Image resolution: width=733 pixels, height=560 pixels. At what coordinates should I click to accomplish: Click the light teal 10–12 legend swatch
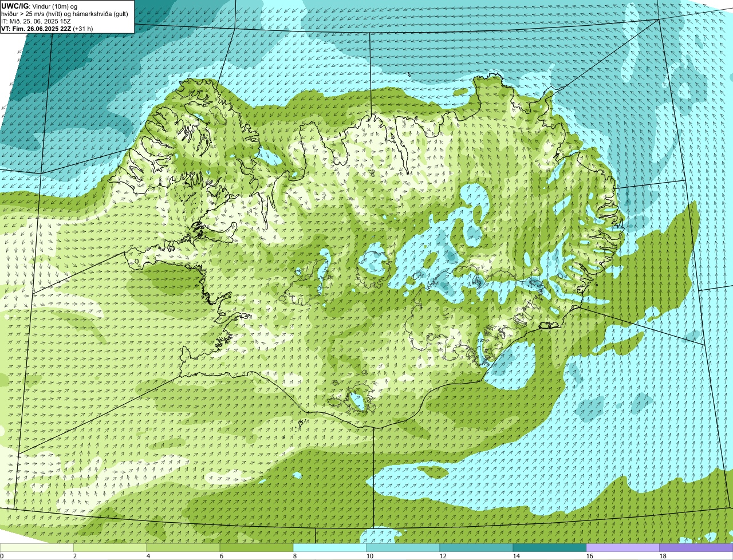403,548
